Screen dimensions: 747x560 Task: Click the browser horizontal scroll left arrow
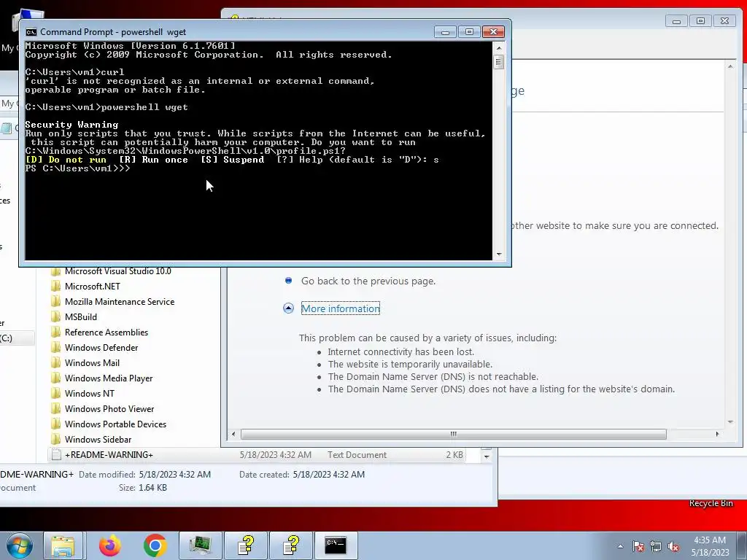pos(233,434)
